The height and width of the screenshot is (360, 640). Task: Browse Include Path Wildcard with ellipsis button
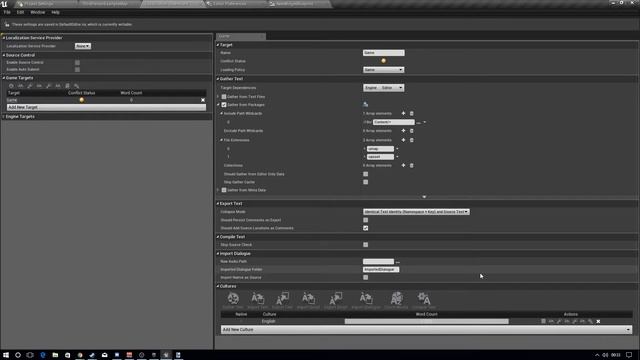pos(418,122)
